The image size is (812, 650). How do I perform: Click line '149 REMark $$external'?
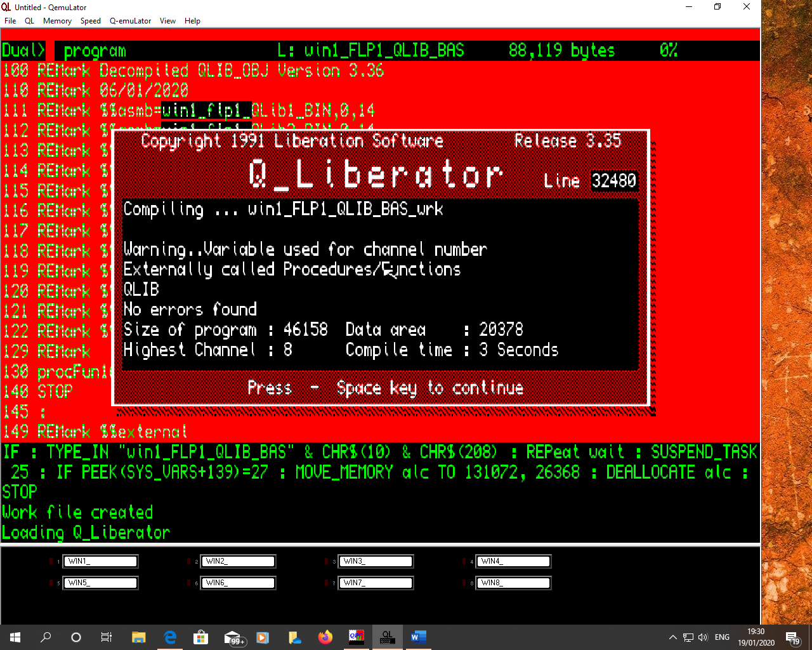click(x=95, y=432)
